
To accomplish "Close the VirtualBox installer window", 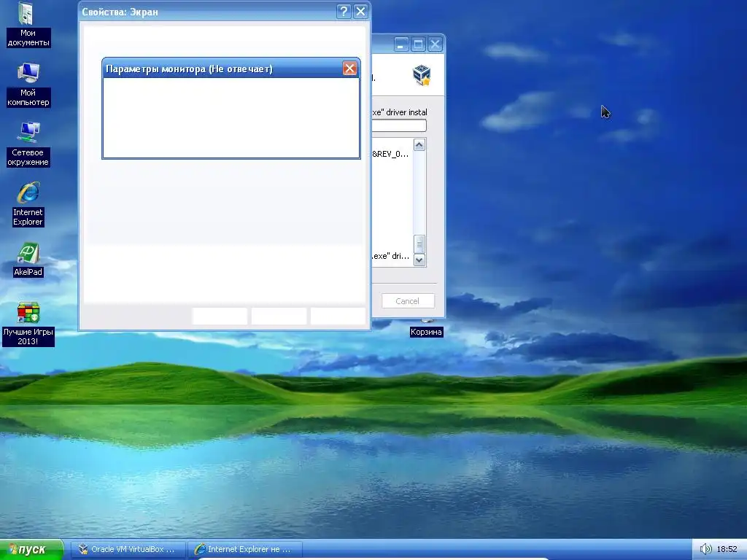I will tap(435, 44).
